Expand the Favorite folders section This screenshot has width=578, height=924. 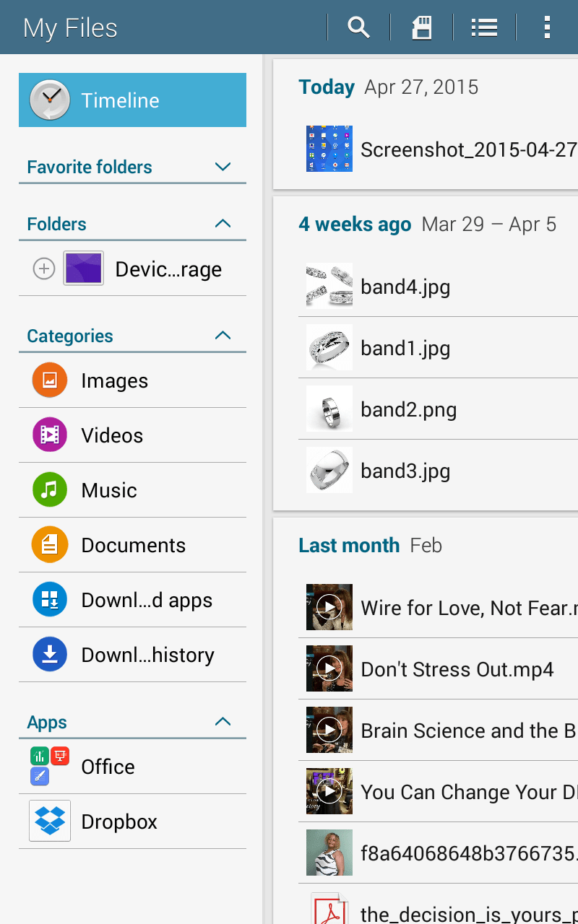224,167
